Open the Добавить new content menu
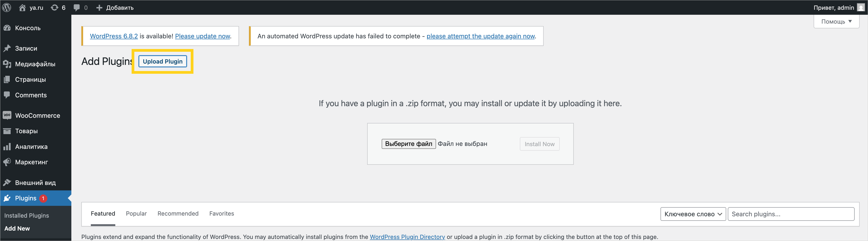This screenshot has width=868, height=241. point(115,7)
